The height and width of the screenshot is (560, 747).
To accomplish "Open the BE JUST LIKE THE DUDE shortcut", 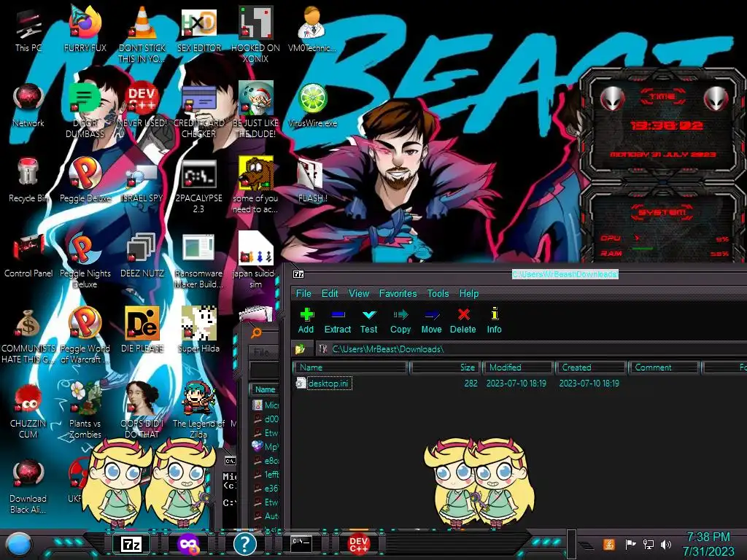I will tap(256, 109).
